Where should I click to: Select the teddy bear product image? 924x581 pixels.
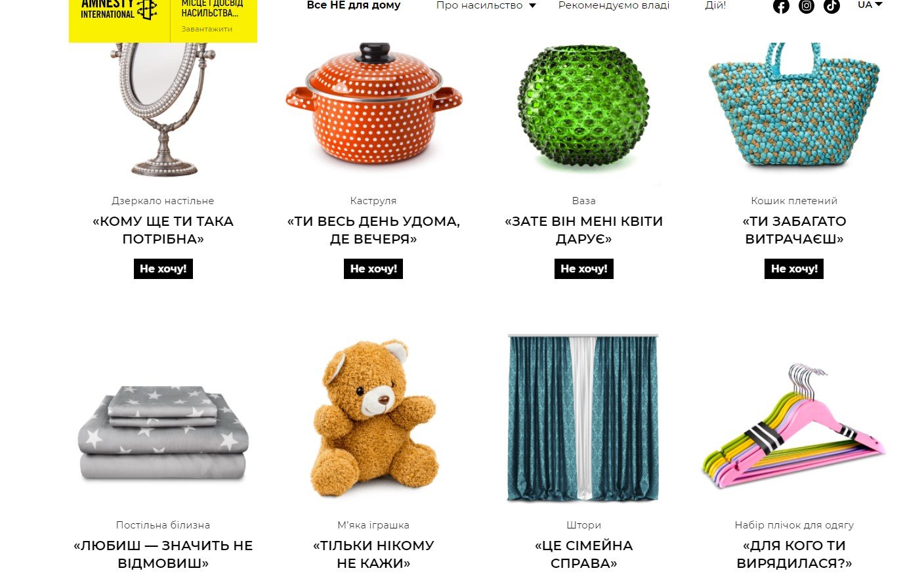tap(373, 418)
